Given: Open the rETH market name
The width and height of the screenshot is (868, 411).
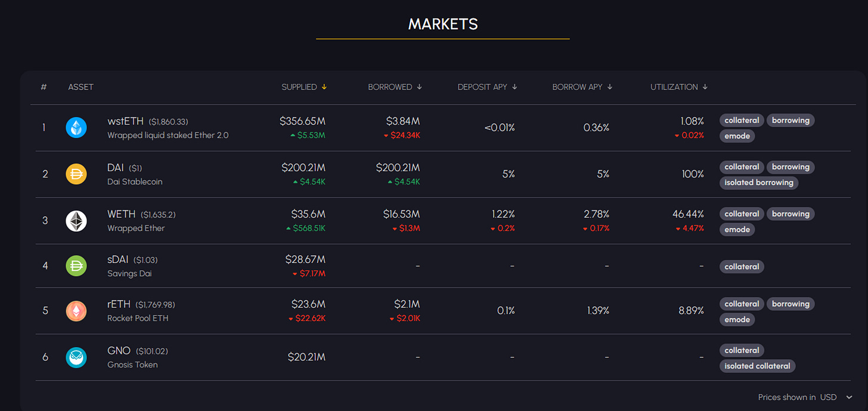Looking at the screenshot, I should point(119,304).
